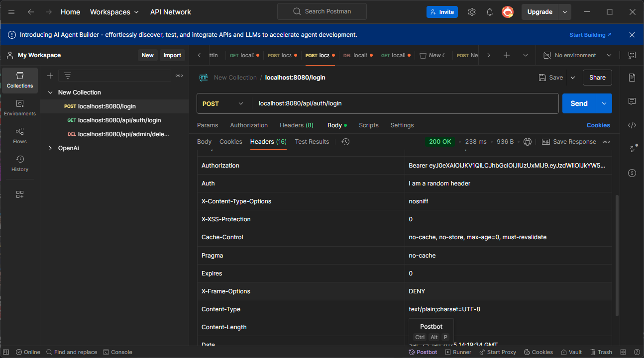Open the code snippet icon
This screenshot has width=644, height=358.
pos(632,125)
